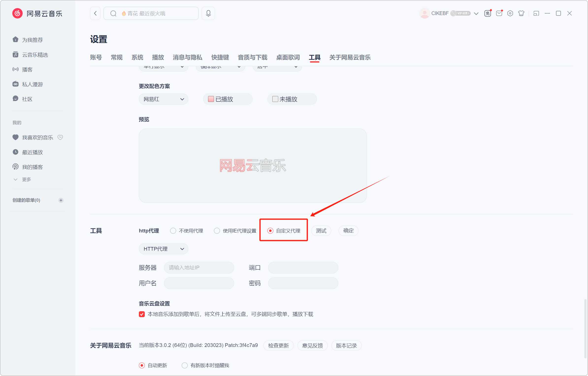Switch to 系统 settings tab
The image size is (588, 376).
click(x=137, y=57)
